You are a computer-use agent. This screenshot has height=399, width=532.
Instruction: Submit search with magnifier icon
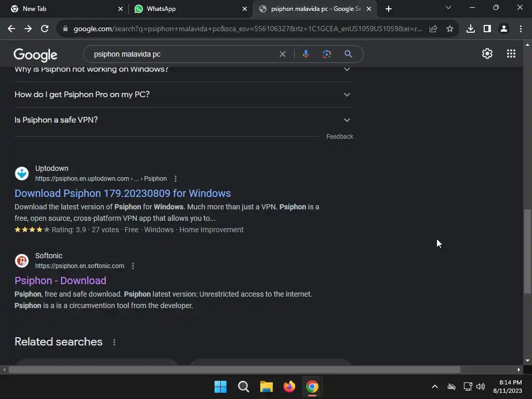(x=348, y=54)
